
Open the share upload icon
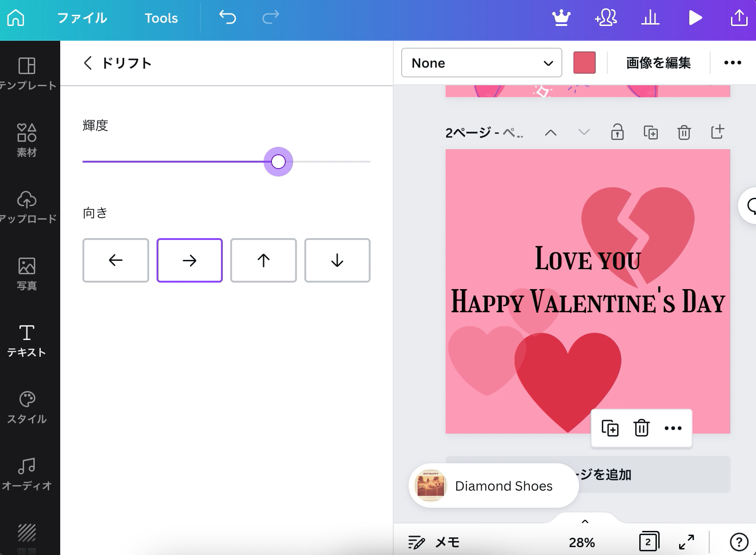click(739, 18)
